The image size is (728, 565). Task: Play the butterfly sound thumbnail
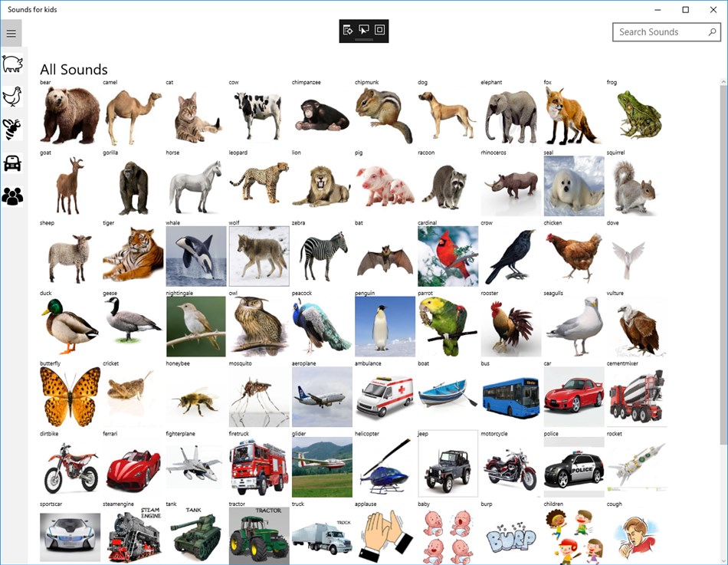70,397
